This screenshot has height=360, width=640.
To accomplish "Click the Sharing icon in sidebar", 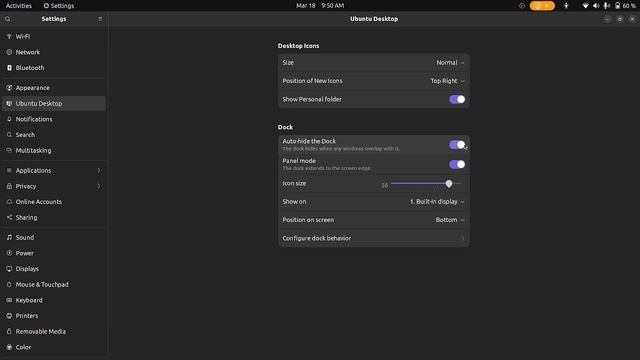I will click(9, 218).
